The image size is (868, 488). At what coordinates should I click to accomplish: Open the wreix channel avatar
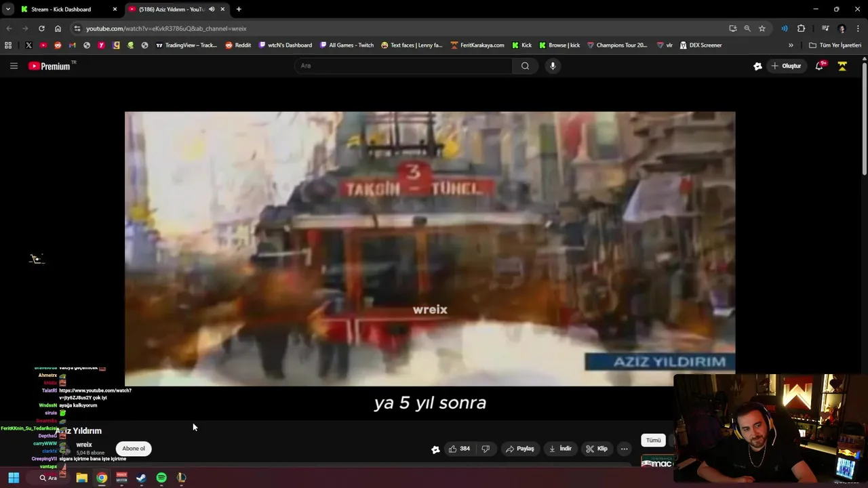pos(64,448)
